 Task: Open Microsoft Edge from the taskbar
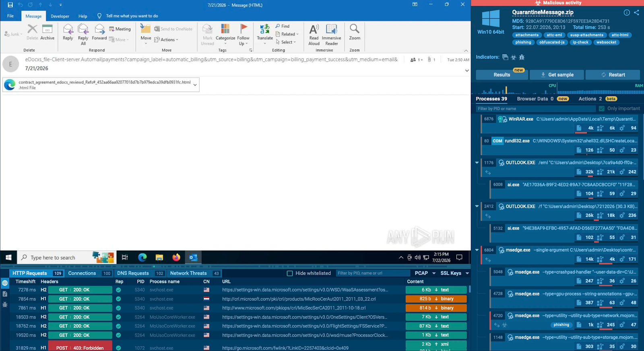click(142, 257)
